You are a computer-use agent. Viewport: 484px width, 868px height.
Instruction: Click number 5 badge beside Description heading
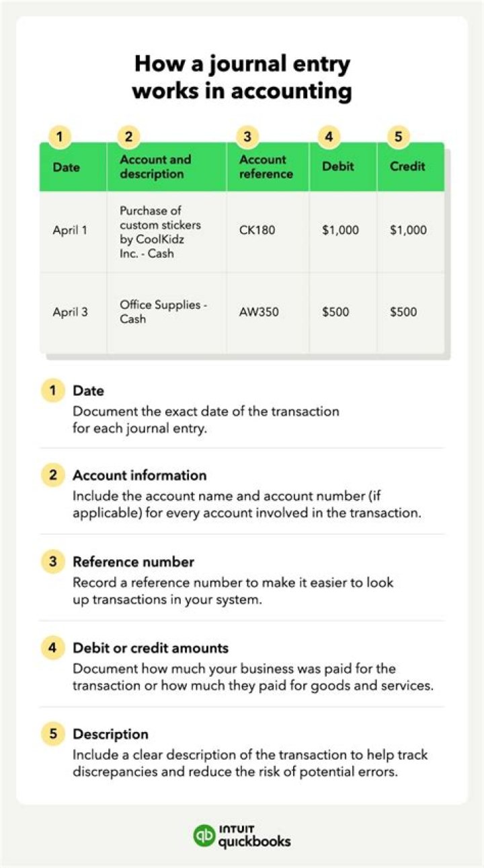point(52,733)
